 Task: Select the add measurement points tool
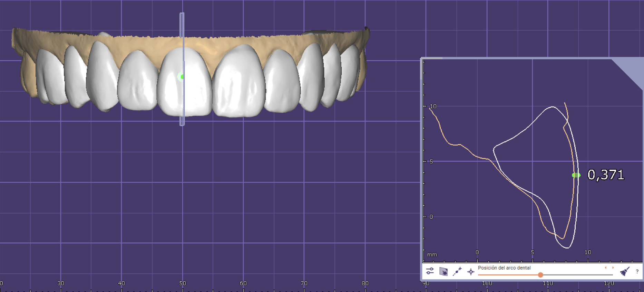457,272
